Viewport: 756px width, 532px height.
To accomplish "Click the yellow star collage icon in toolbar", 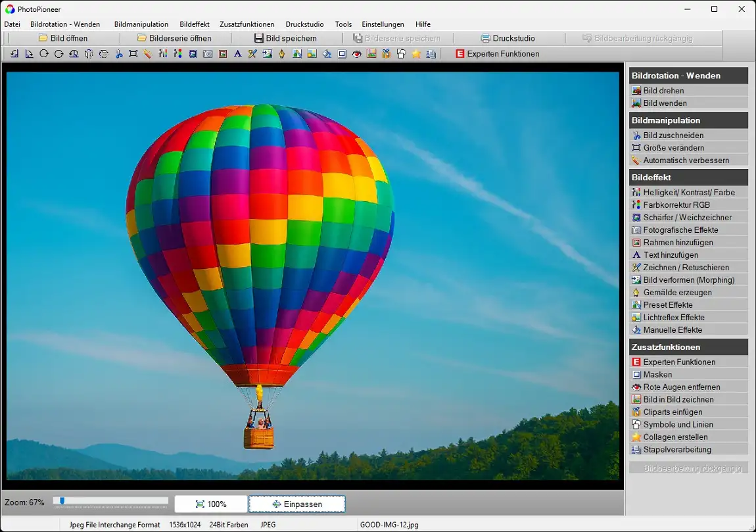I will pyautogui.click(x=416, y=54).
